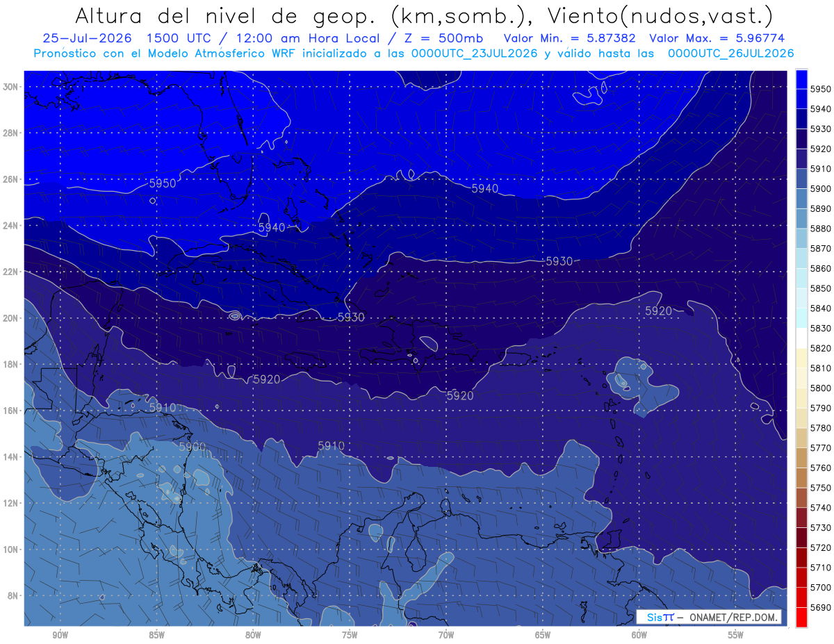The height and width of the screenshot is (644, 834).
Task: Click the 5940 contour label near Florida Straits
Action: [272, 227]
